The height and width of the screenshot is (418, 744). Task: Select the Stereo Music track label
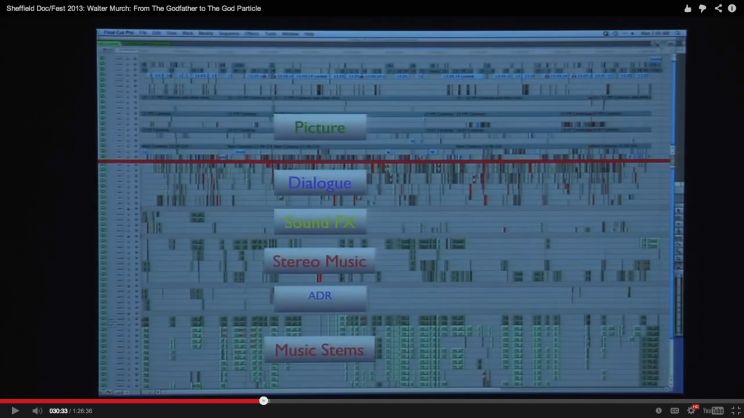319,261
